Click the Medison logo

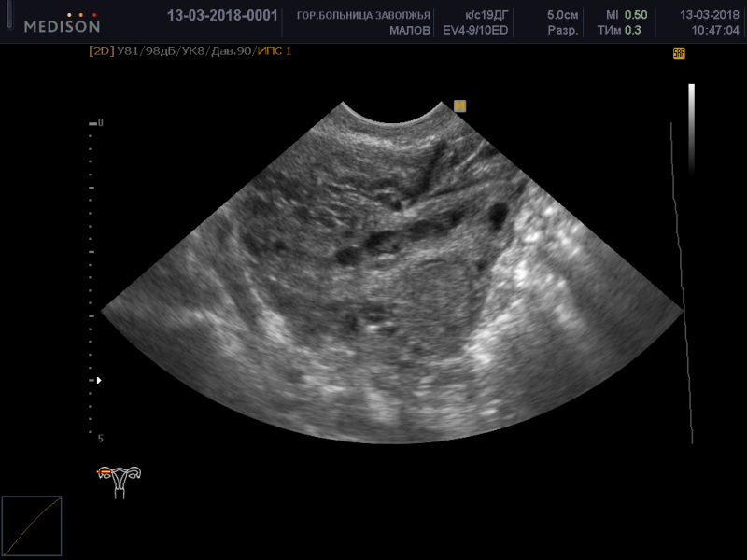coord(63,22)
